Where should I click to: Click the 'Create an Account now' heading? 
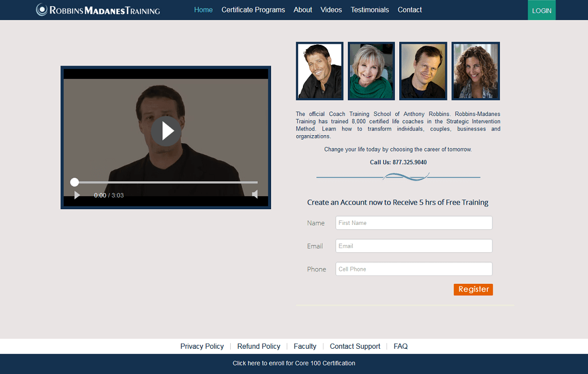tap(398, 202)
